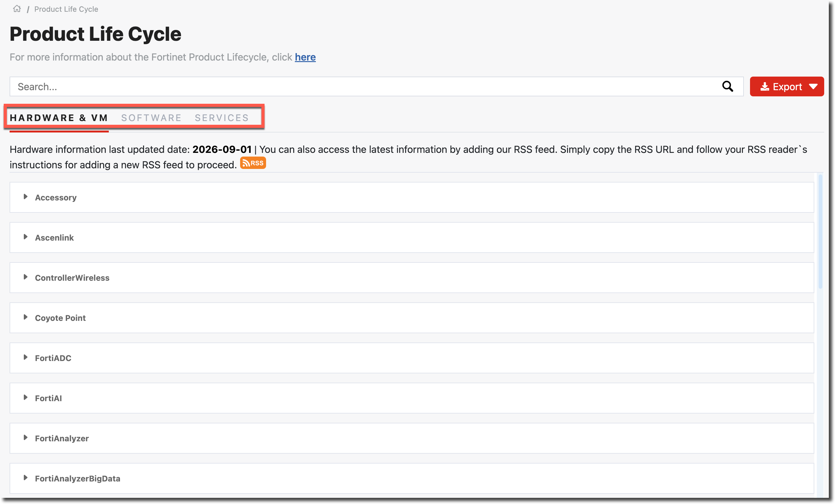Click the FortiAnalyzerBigData category label

(x=78, y=479)
